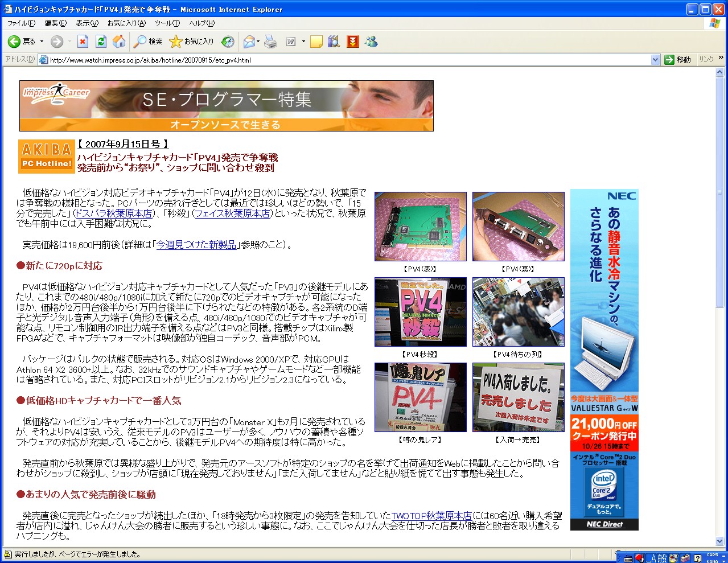Image resolution: width=728 pixels, height=563 pixels.
Task: Open the 編集(E) menu
Action: tap(56, 23)
